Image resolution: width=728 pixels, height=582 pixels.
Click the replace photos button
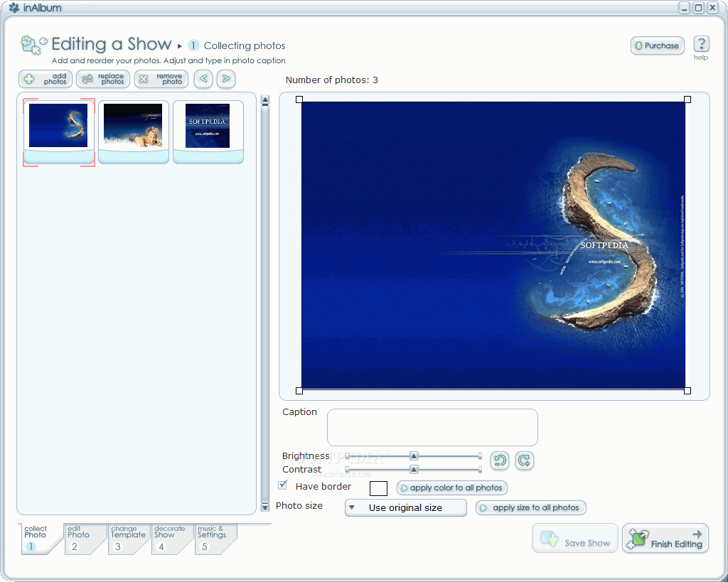[103, 79]
